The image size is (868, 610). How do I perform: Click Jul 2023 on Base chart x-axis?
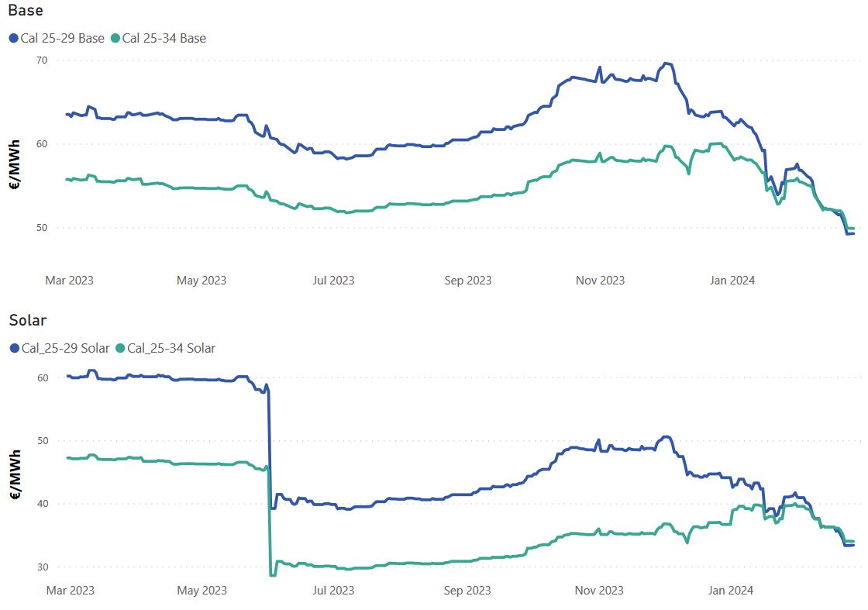(x=333, y=280)
